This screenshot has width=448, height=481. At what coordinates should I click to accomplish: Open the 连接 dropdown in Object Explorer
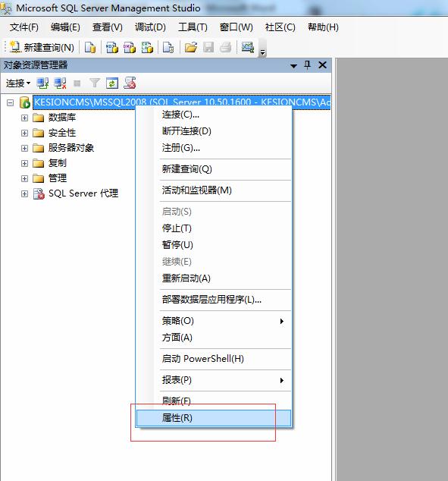pos(18,83)
